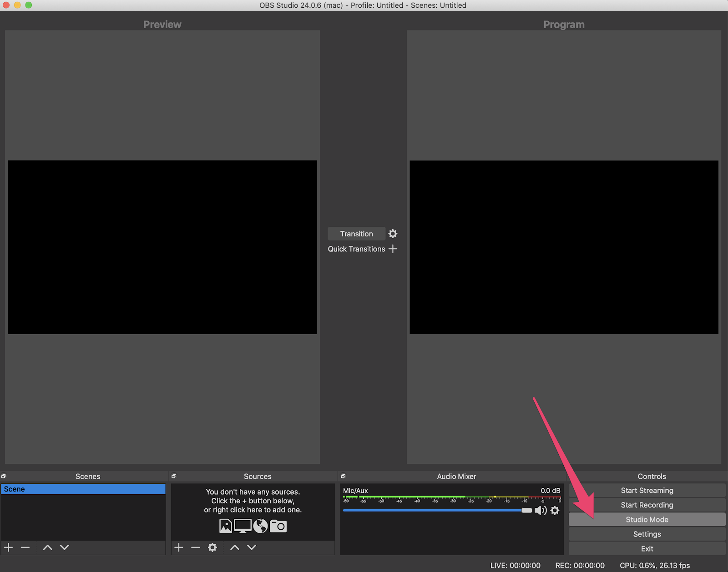Move scene down arrow in Scenes panel
Image resolution: width=728 pixels, height=572 pixels.
coord(65,547)
